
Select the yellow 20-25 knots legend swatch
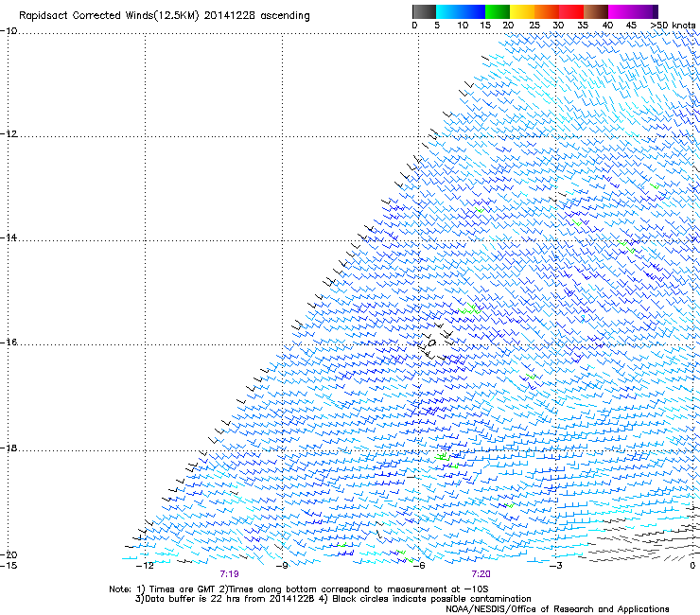(x=521, y=11)
